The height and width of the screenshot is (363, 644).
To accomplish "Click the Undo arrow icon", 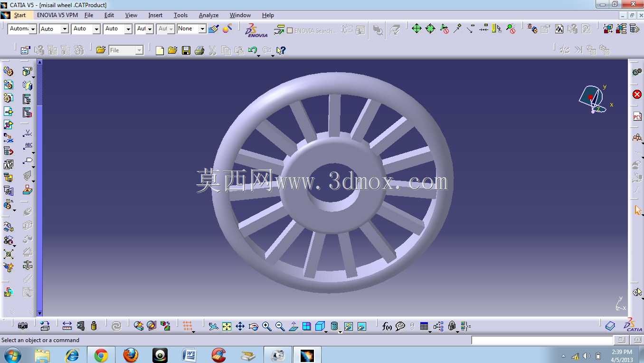I will pos(253,50).
